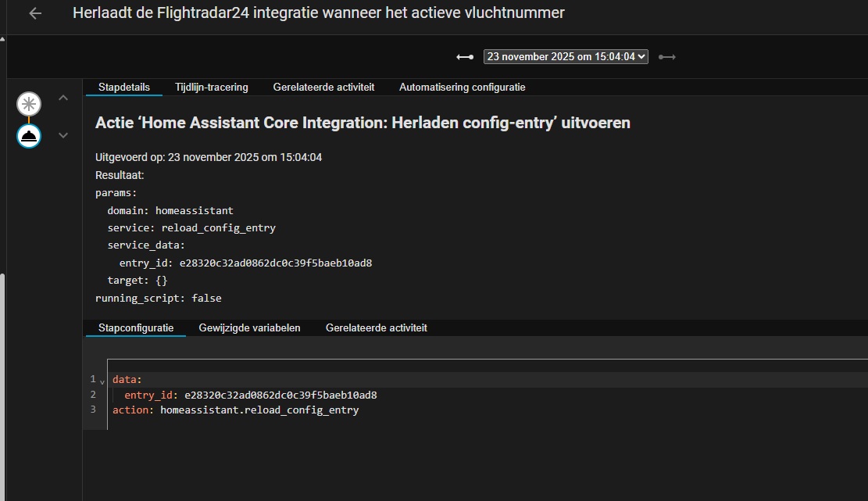This screenshot has width=868, height=501.
Task: Collapse the data block in YAML editor
Action: [x=102, y=381]
